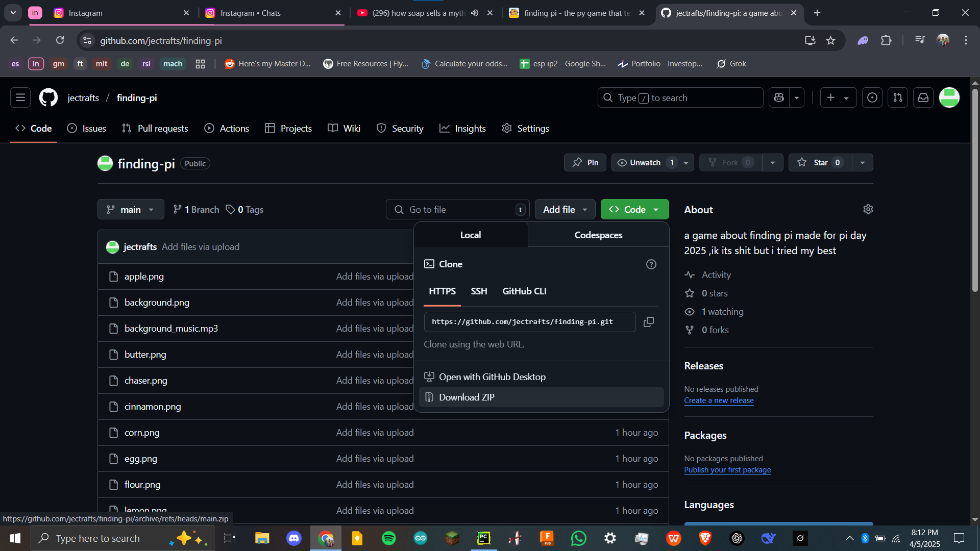The width and height of the screenshot is (980, 551).
Task: Switch to the Codespaces tab
Action: pos(598,235)
